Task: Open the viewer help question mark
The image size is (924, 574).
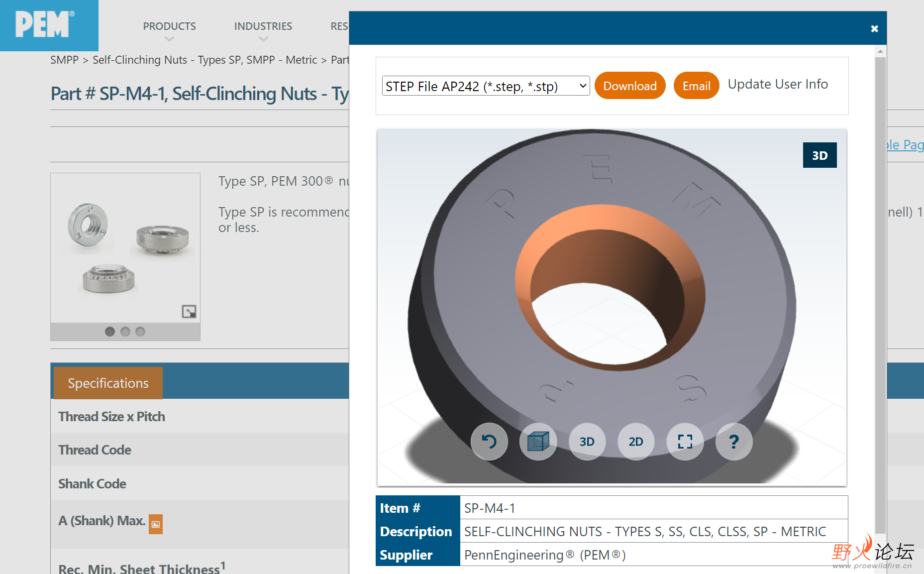Action: [734, 442]
